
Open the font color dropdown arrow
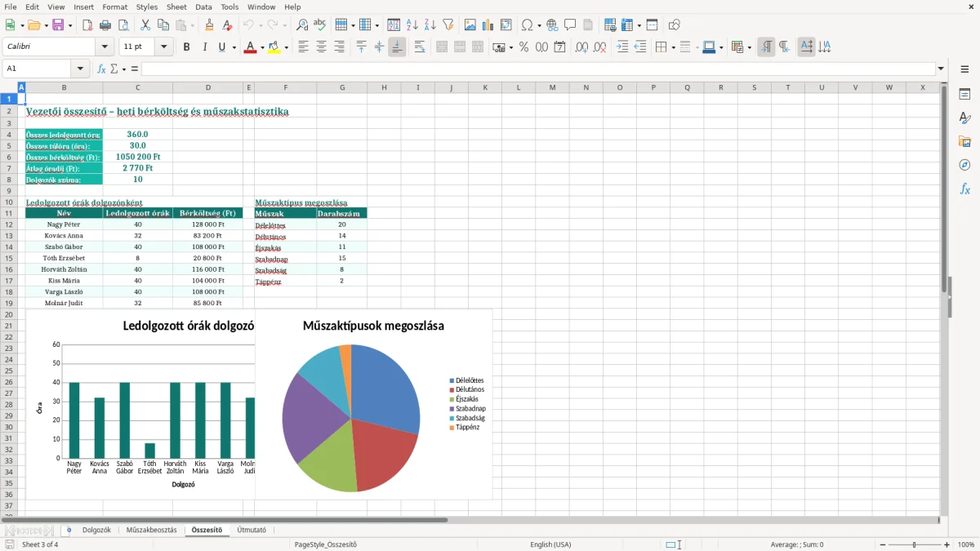[261, 47]
